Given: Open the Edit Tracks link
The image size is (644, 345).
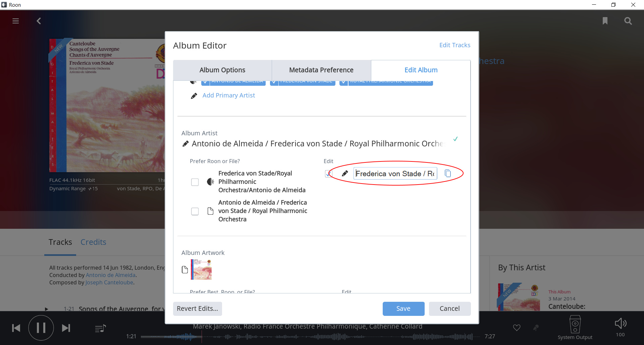Looking at the screenshot, I should tap(455, 45).
